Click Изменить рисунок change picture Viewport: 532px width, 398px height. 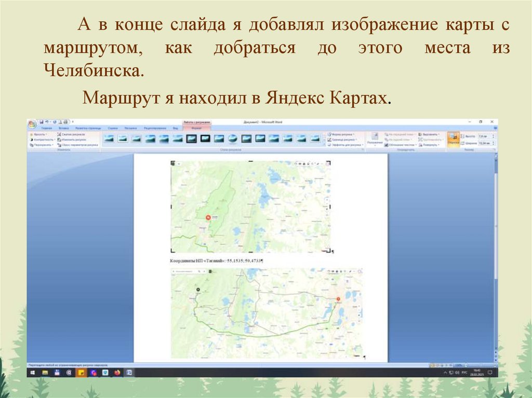(x=72, y=140)
